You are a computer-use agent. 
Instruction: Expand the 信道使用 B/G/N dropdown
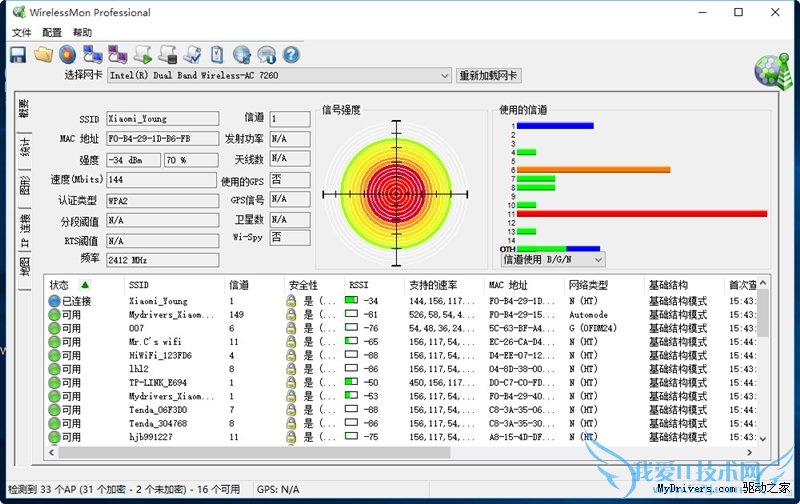pos(592,259)
